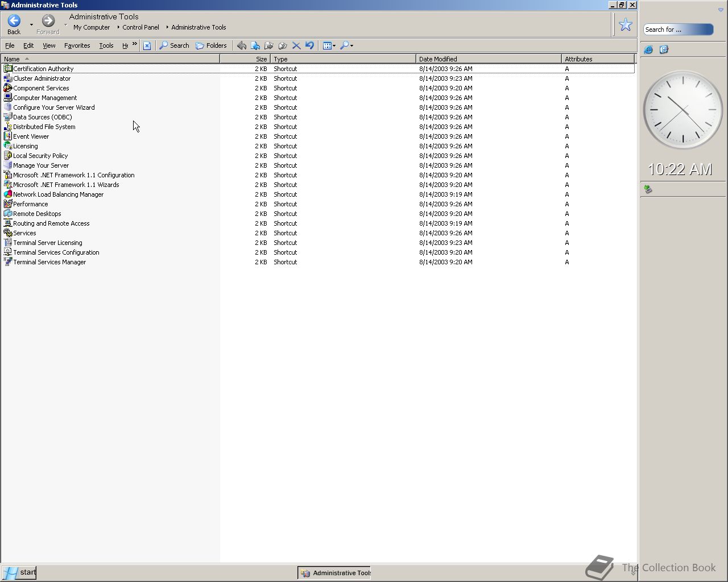Sort by the Type column header
728x582 pixels.
(x=343, y=59)
